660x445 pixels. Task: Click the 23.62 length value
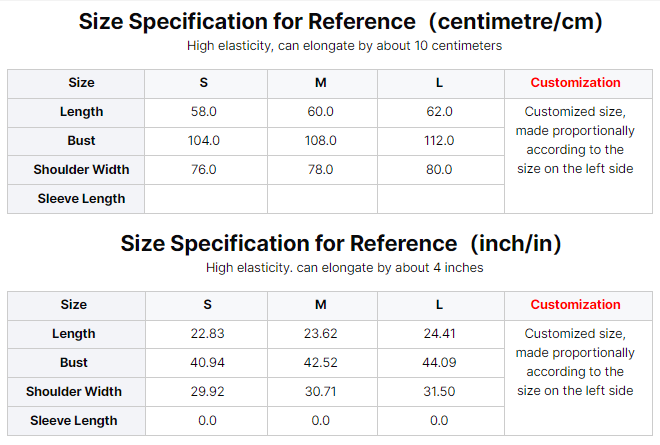(321, 334)
